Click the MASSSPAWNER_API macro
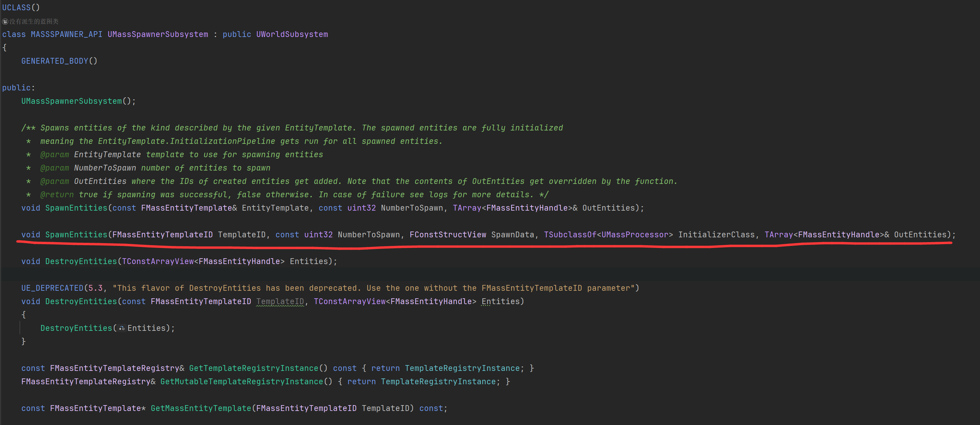 point(66,34)
